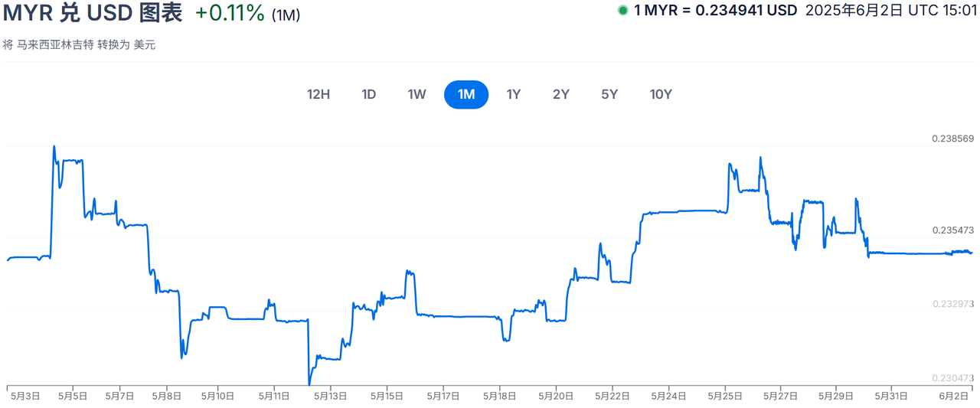Image resolution: width=980 pixels, height=408 pixels.
Task: Select the 1D time range
Action: pos(368,95)
